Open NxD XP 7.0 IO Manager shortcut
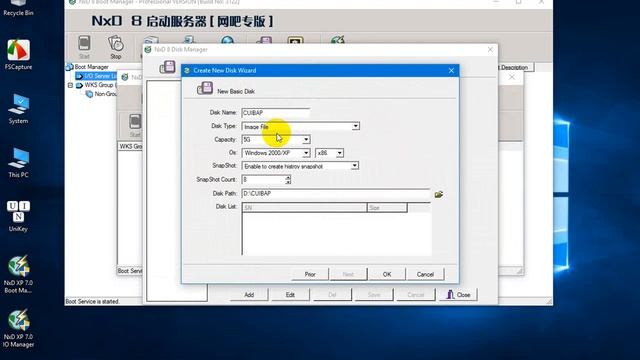The image size is (640, 360). tap(18, 329)
